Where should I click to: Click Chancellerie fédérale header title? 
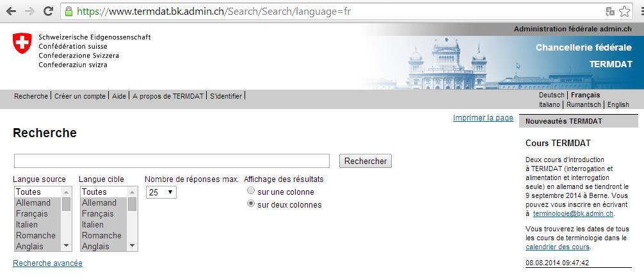pos(584,47)
